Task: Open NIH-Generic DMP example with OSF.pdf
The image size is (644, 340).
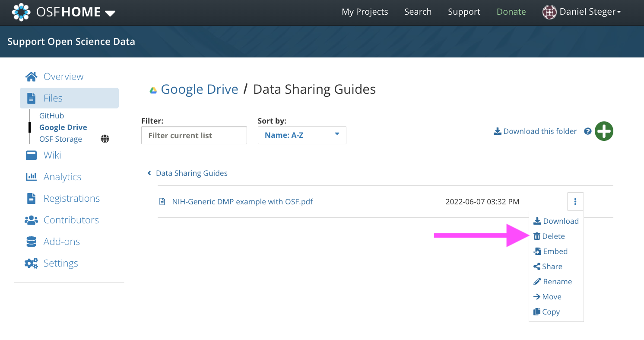Action: 242,202
